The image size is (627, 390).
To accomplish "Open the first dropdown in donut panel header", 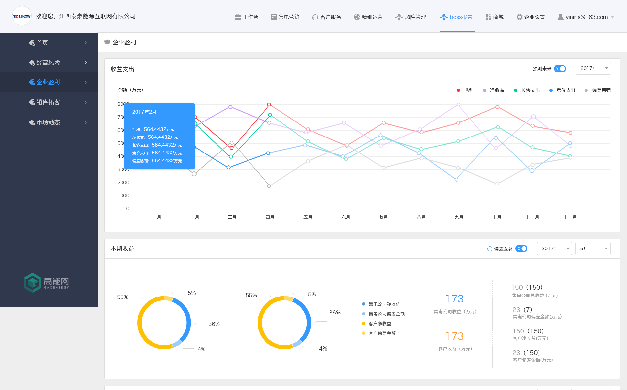I will click(x=555, y=248).
